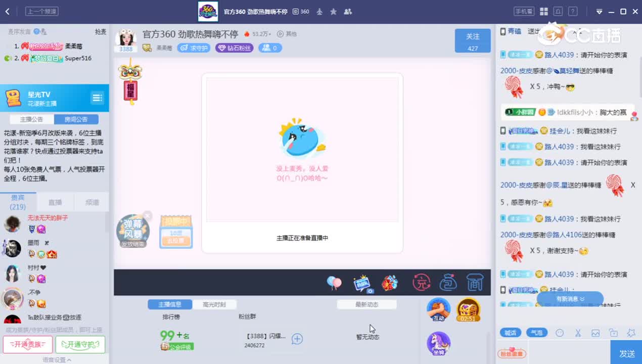This screenshot has height=364, width=642.
Task: Select the 频道 tab in left panel
Action: click(x=92, y=202)
